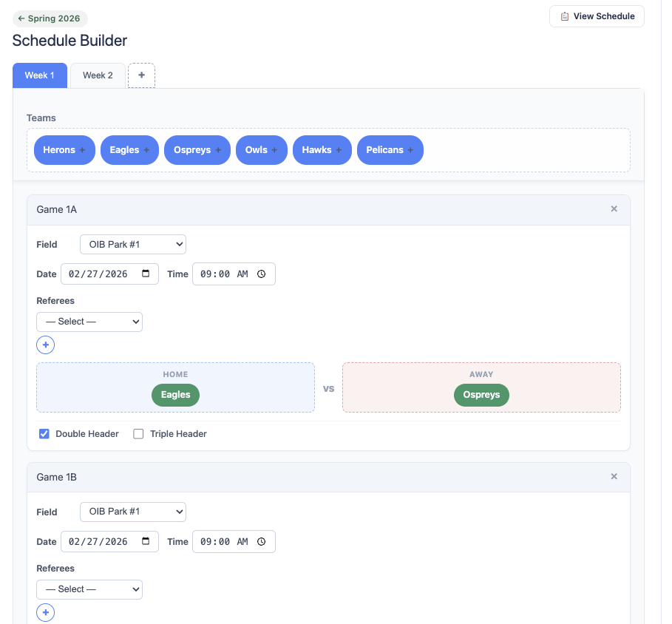The image size is (672, 624).
Task: Open calendar picker for Game 1A date
Action: 146,274
